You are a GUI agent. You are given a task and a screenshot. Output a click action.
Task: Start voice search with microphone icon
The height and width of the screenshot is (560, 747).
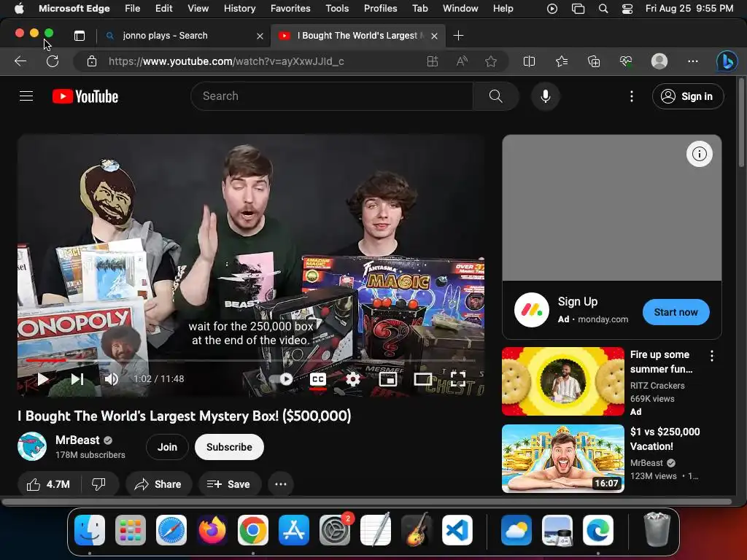point(546,96)
